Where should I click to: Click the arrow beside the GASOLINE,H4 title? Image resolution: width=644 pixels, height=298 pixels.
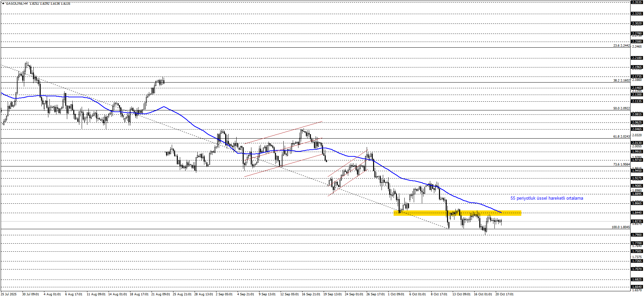(3, 3)
